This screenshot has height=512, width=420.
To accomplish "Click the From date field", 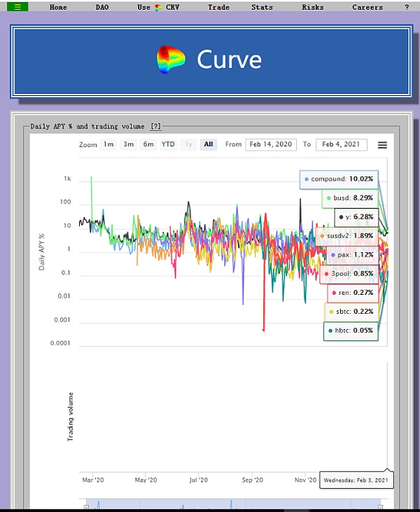I will [x=271, y=144].
